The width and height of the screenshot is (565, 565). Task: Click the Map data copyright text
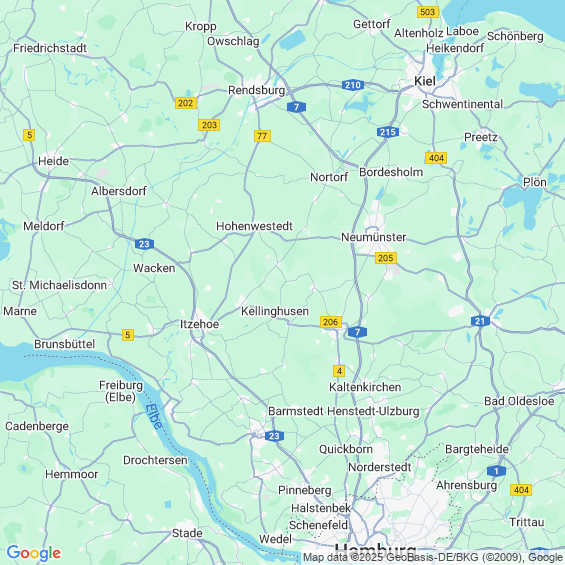[x=433, y=557]
